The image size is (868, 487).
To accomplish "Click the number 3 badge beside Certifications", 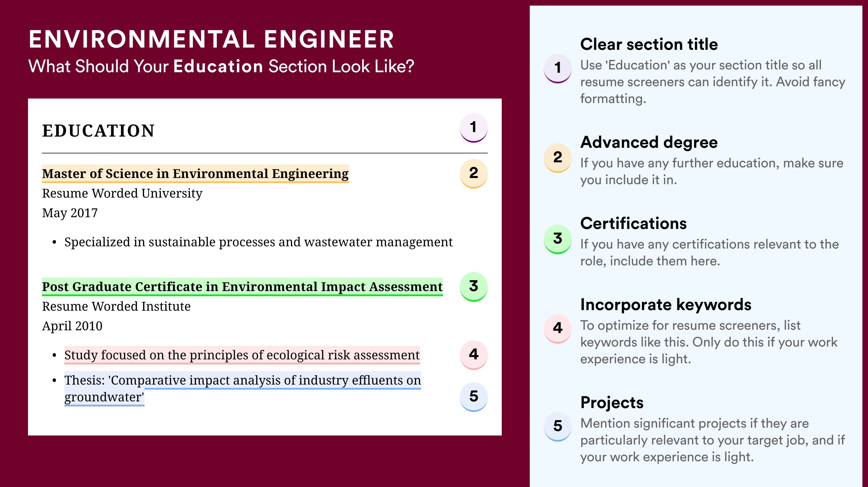I will pos(558,239).
